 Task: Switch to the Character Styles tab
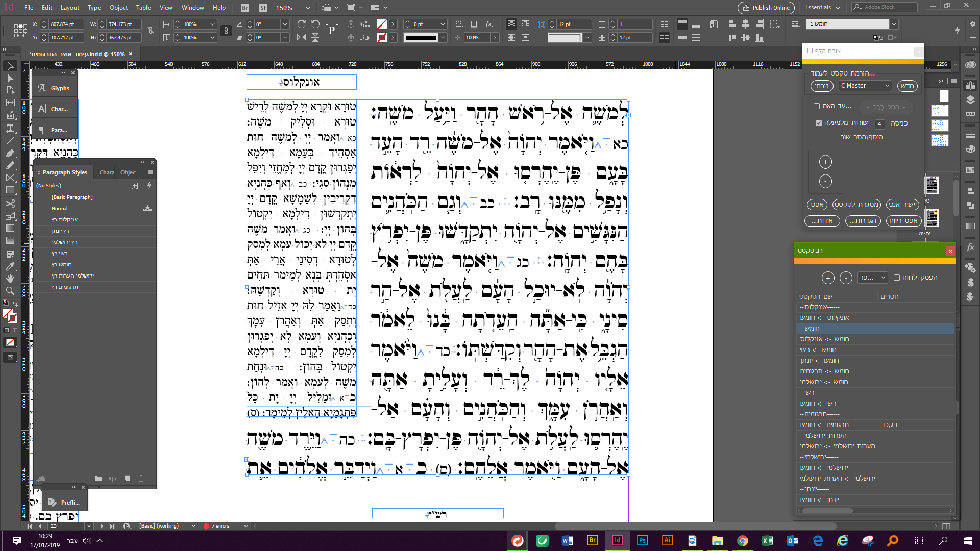pos(107,172)
